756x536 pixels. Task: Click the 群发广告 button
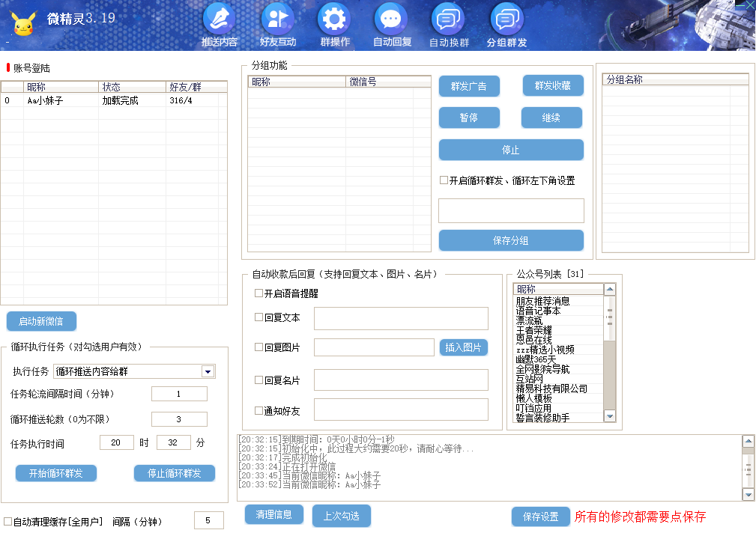(x=469, y=86)
